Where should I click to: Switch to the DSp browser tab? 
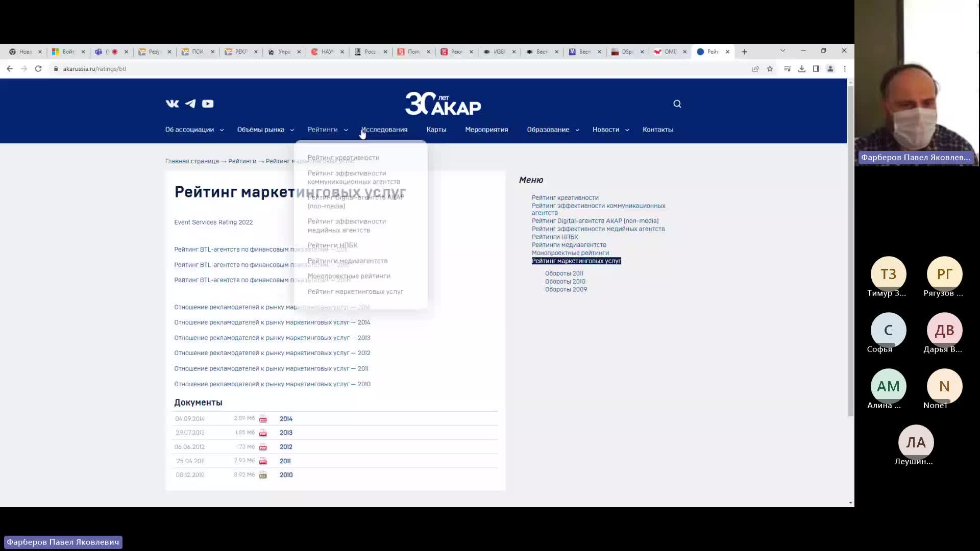[x=627, y=52]
